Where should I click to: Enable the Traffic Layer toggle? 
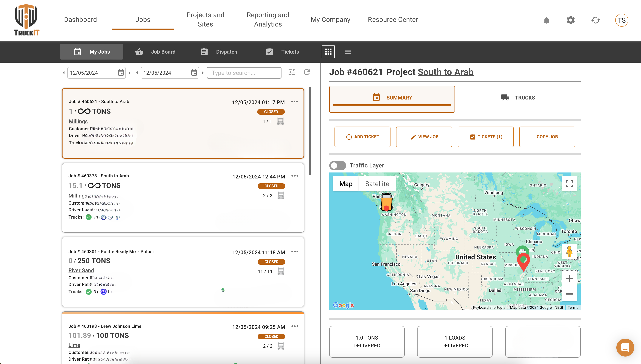tap(337, 166)
